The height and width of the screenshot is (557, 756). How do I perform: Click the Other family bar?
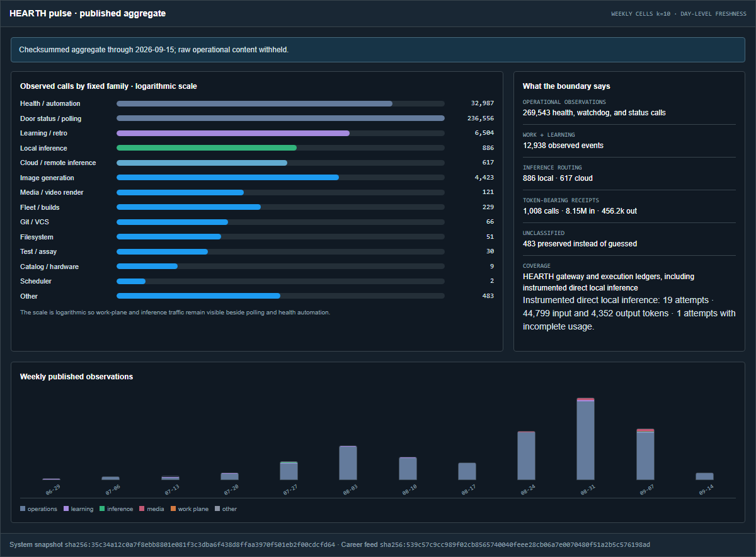198,296
